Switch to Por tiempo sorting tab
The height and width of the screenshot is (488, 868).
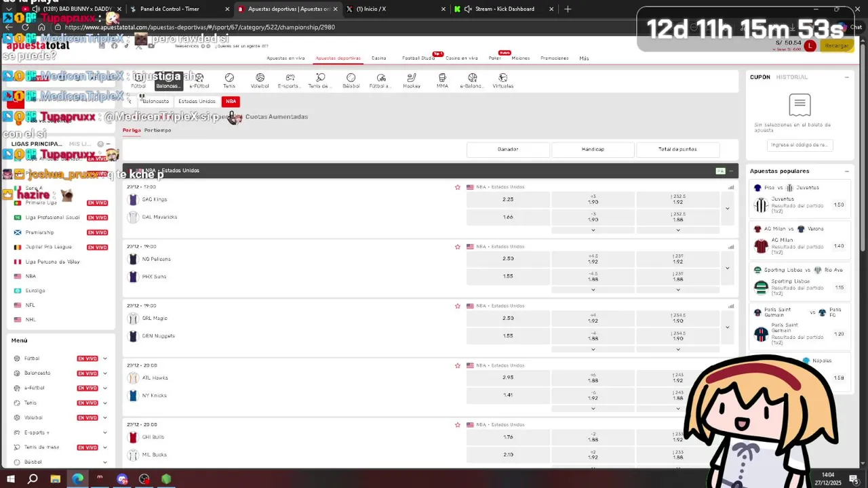[158, 130]
